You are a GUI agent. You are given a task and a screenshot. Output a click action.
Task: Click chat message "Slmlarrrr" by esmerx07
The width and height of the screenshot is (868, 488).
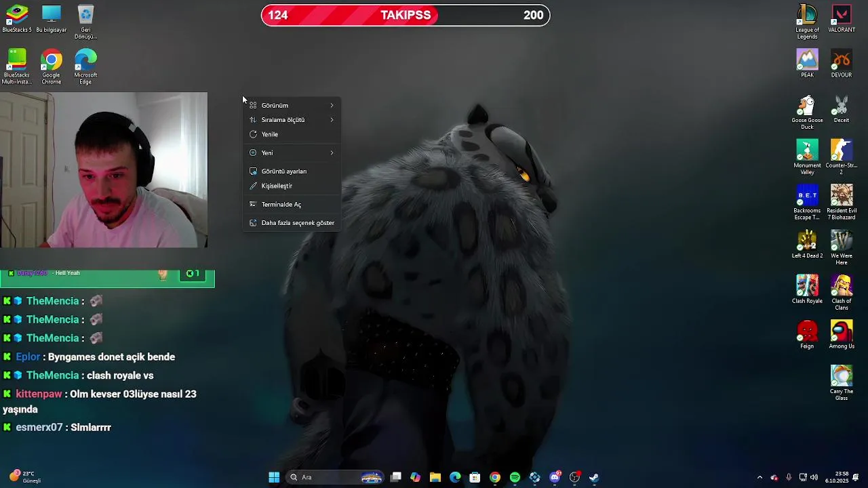tap(91, 428)
